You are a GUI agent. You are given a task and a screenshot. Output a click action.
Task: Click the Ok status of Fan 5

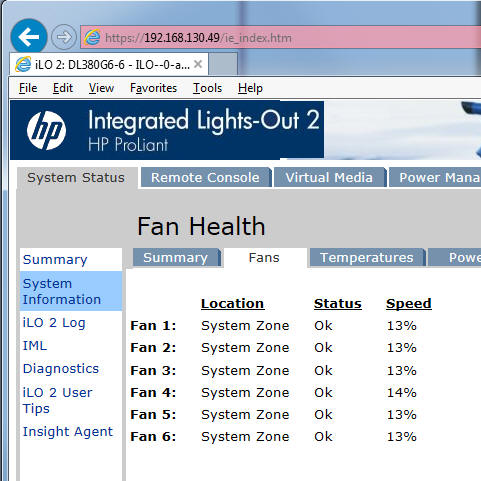pos(323,415)
